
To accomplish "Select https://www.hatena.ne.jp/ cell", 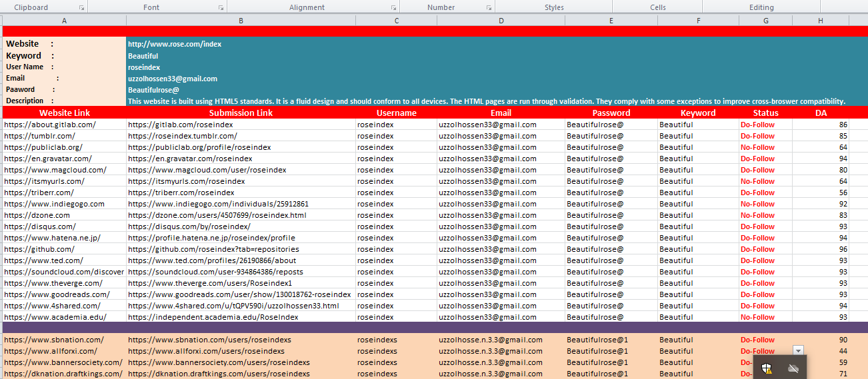I will 64,238.
